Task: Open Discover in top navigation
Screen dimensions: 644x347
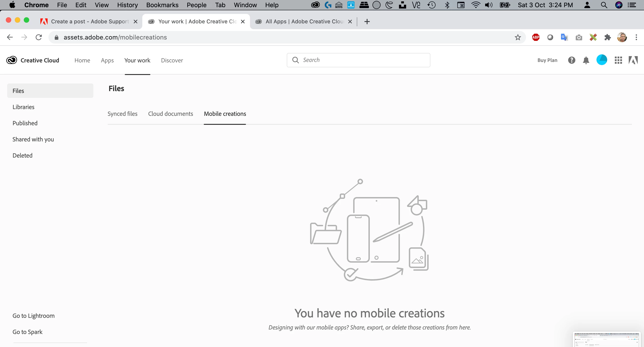Action: (x=172, y=60)
